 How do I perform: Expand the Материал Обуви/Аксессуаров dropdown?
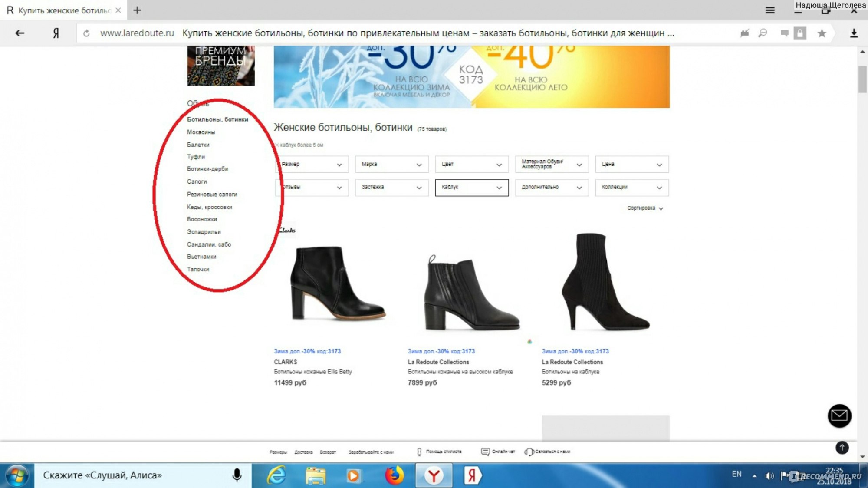[552, 164]
